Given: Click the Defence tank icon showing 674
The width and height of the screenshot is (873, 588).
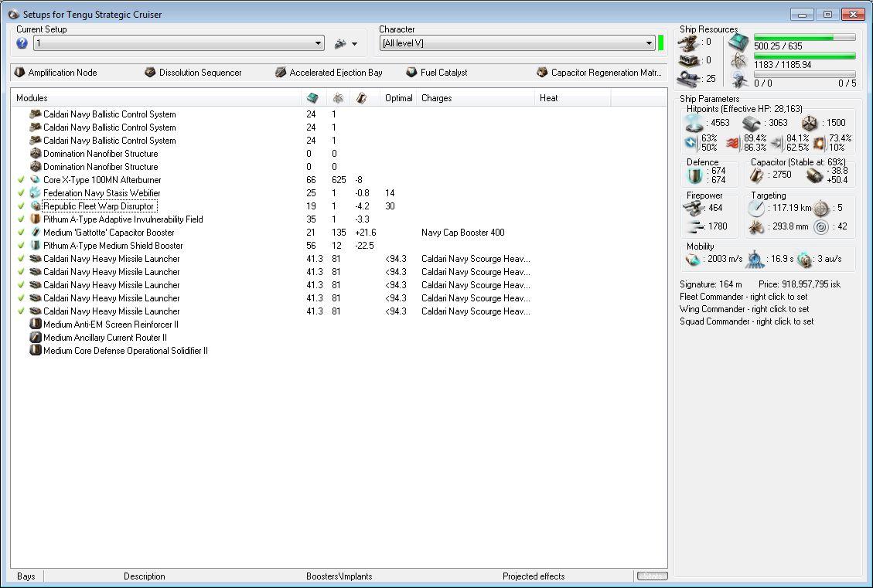Looking at the screenshot, I should point(694,176).
